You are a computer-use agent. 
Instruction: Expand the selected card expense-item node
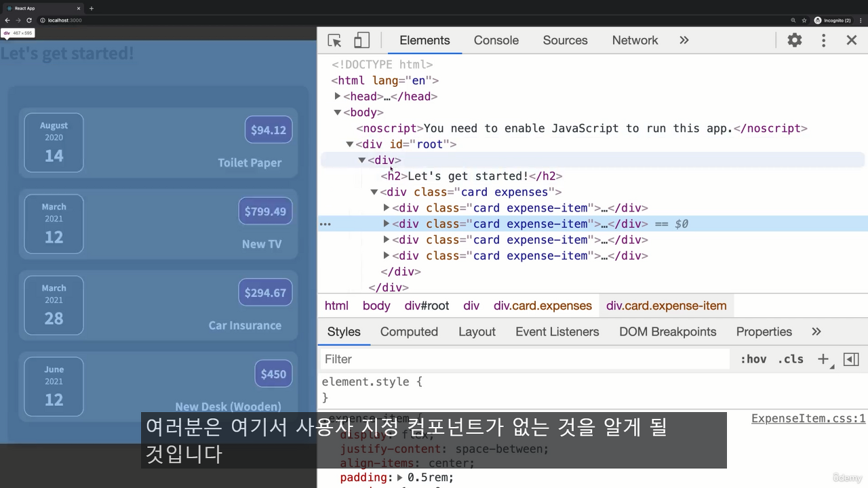[x=387, y=224]
